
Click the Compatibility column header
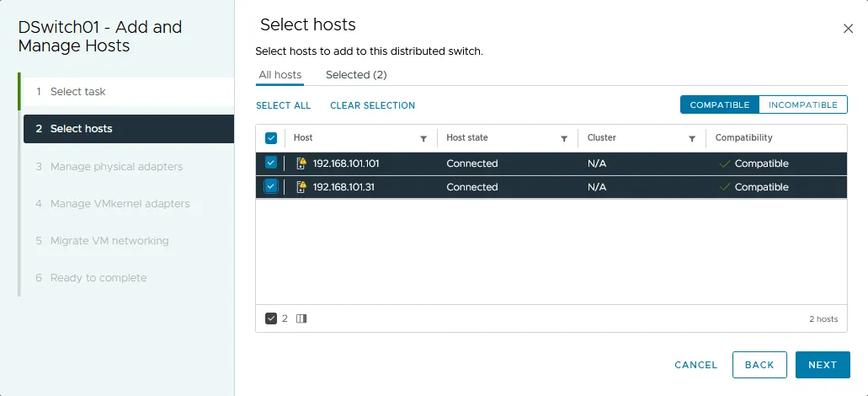[x=743, y=137]
